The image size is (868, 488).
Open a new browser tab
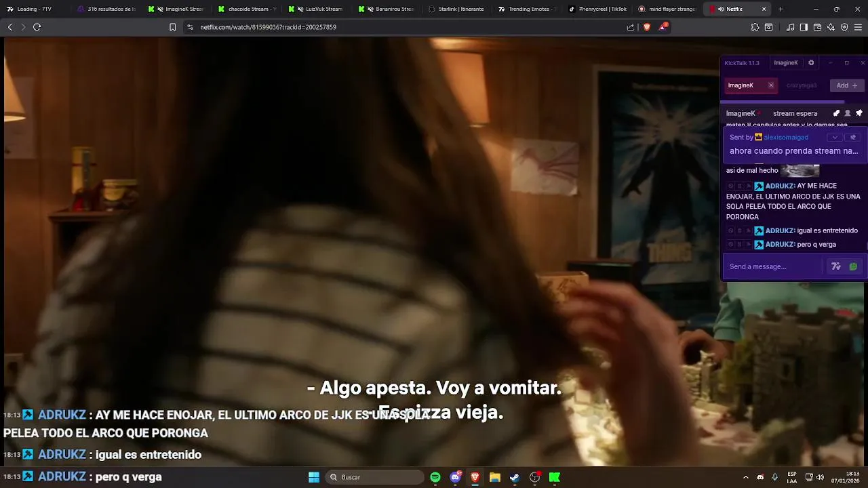click(x=781, y=9)
